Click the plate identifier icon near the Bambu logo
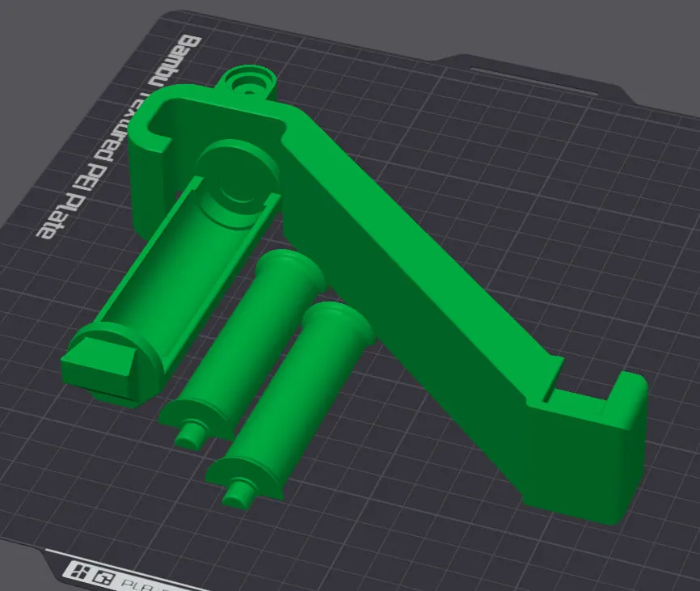Screen dimensions: 700x591 tap(103, 576)
